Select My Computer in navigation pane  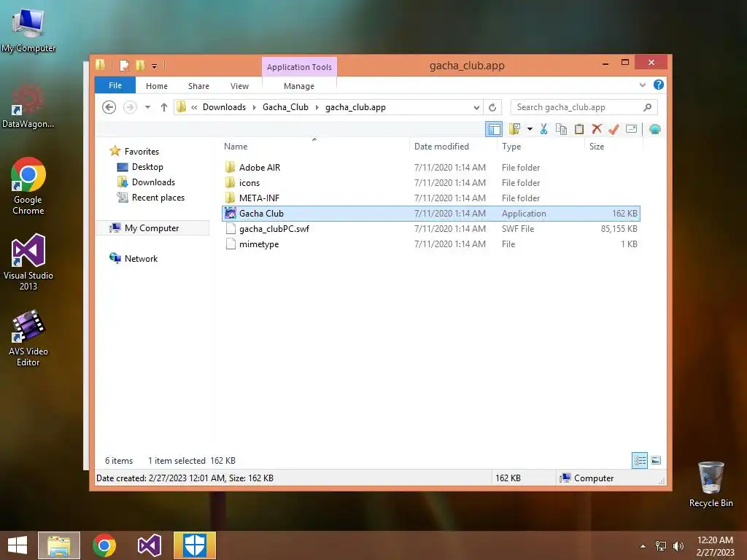click(x=152, y=228)
